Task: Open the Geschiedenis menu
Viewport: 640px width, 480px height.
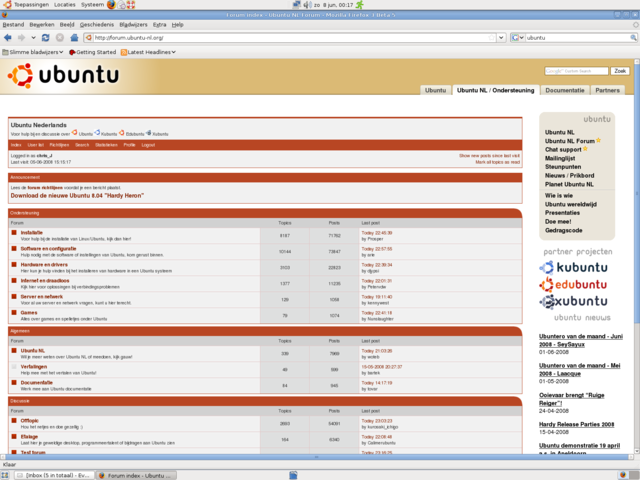Action: click(x=97, y=24)
